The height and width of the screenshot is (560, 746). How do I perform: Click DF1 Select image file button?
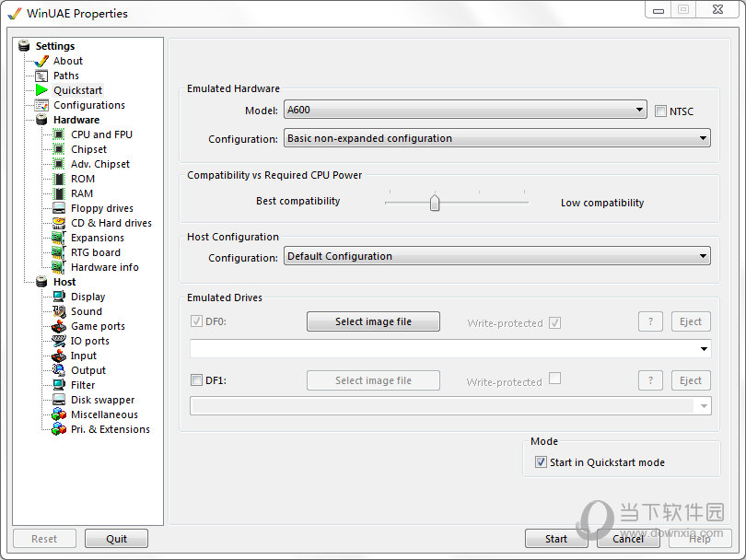[374, 380]
